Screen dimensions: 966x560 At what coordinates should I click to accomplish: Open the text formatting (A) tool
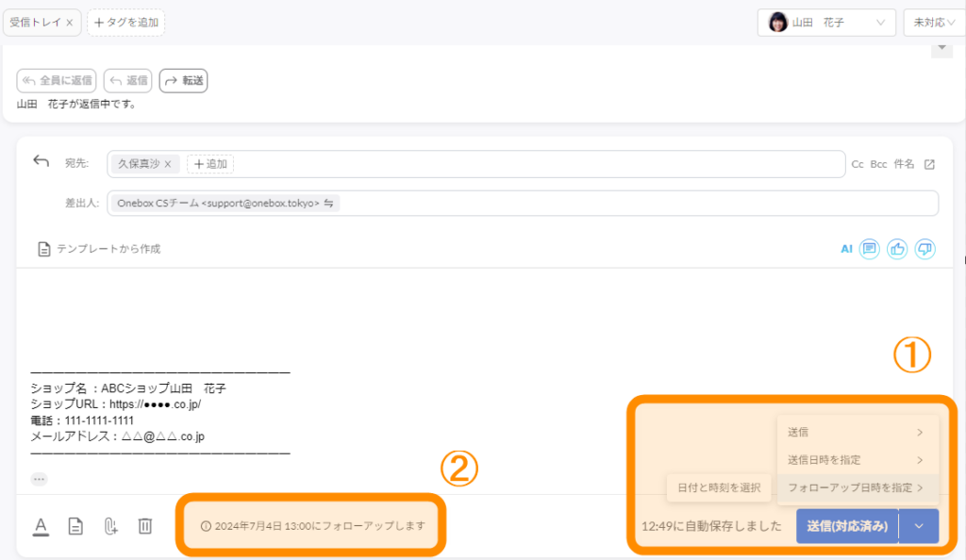tap(42, 526)
